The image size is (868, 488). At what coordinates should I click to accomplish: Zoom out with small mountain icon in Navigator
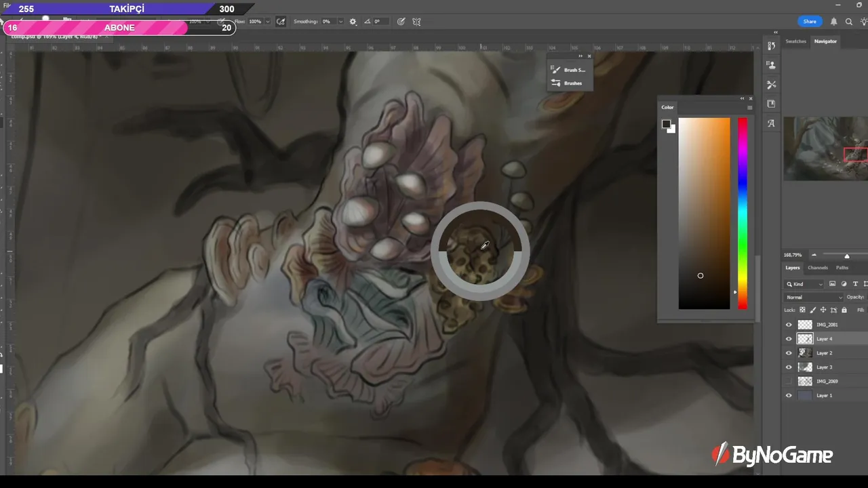[814, 256]
